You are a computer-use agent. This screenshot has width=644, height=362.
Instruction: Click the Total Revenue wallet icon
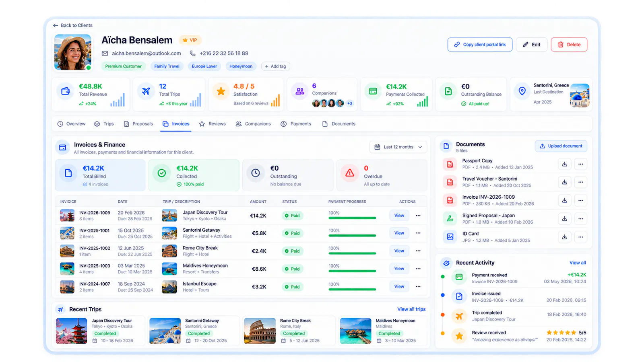tap(66, 91)
